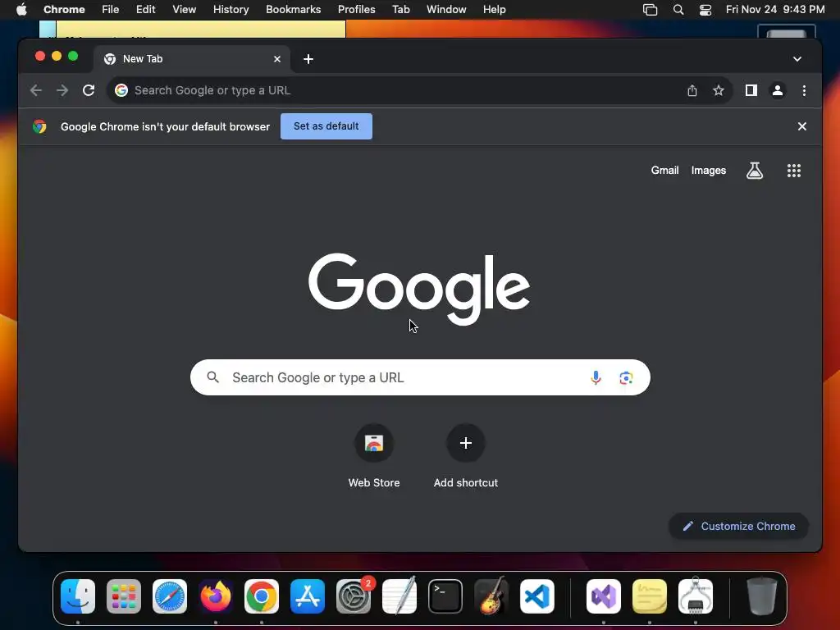Viewport: 840px width, 630px height.
Task: Open the Trash in the Dock
Action: pos(761,596)
